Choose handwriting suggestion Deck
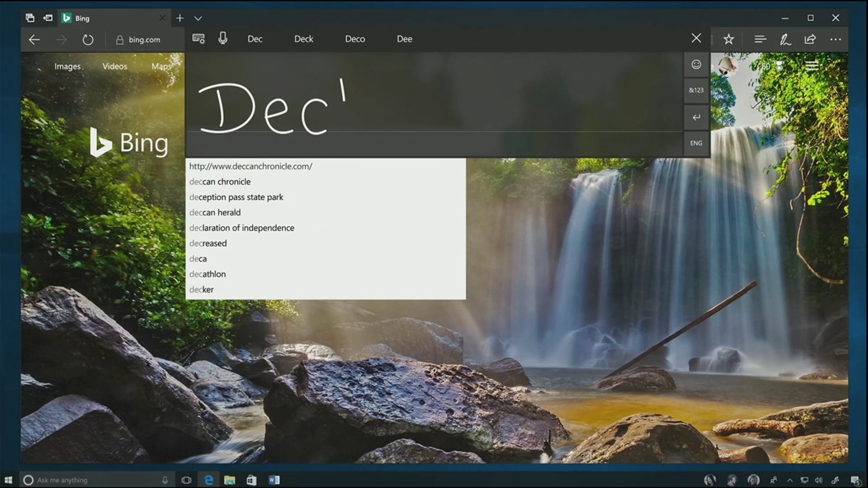868x488 pixels. pos(304,39)
